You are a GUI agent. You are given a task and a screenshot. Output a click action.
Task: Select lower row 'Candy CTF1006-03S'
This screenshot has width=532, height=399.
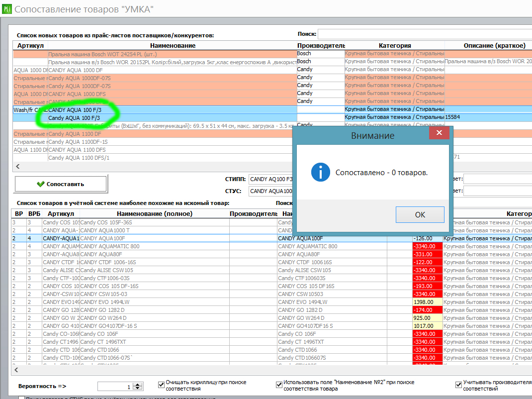(154, 278)
